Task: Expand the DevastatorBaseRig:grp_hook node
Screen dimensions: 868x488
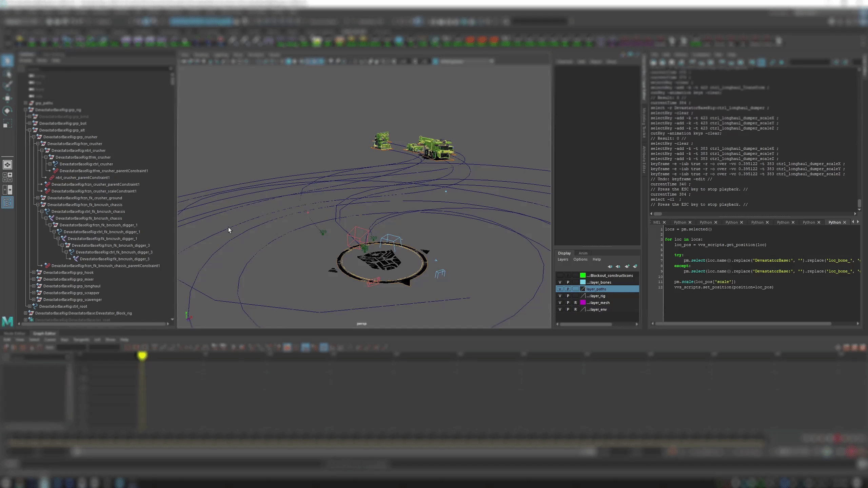Action: point(34,272)
